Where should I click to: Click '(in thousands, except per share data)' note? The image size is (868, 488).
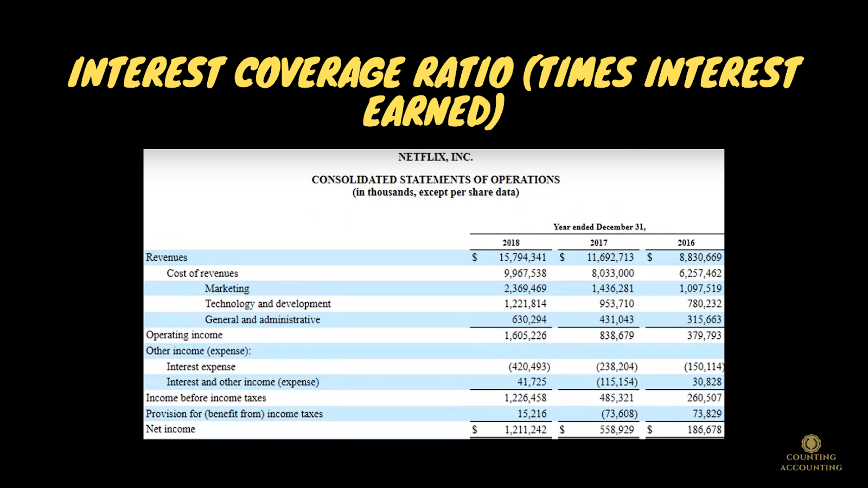[436, 192]
